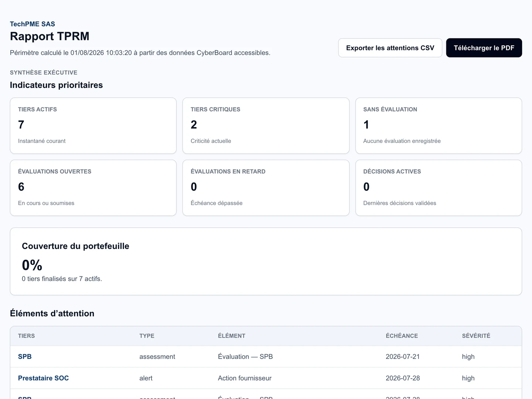Click the TIERS column header
Screen dimensions: 532x399
(x=26, y=336)
